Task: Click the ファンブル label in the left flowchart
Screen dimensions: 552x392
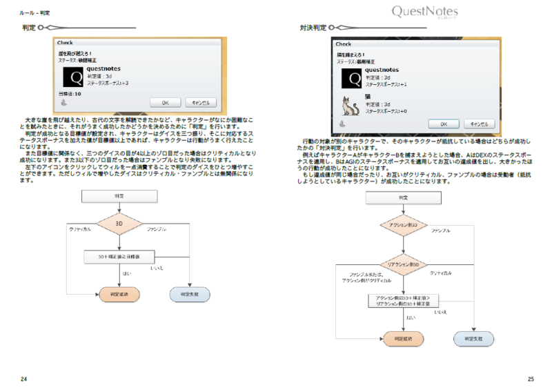Action: [157, 229]
